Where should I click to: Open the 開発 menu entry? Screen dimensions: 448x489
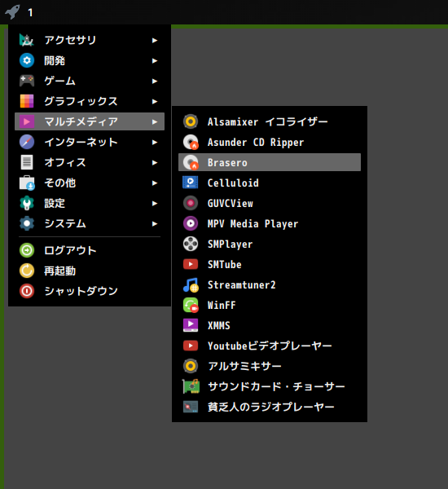click(90, 60)
